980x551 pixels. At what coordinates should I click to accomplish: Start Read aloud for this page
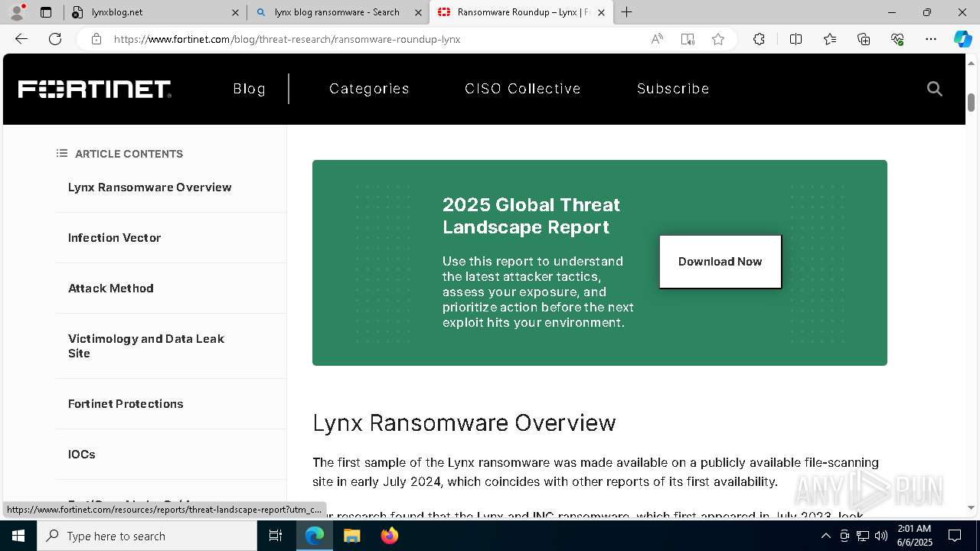pos(657,39)
